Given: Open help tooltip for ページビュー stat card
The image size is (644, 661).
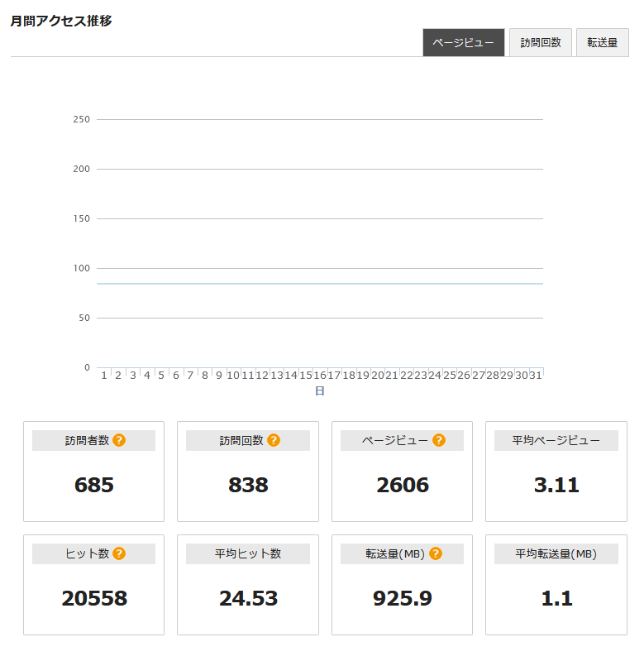Looking at the screenshot, I should point(438,440).
